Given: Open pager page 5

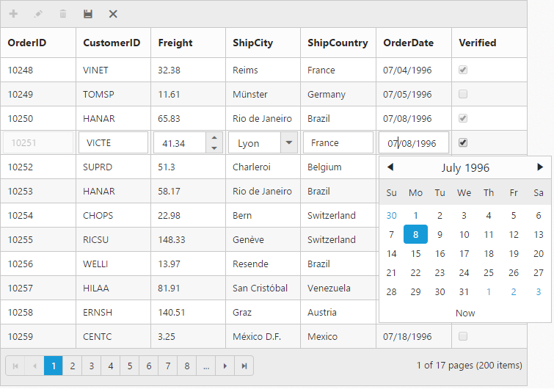Looking at the screenshot, I should 130,366.
